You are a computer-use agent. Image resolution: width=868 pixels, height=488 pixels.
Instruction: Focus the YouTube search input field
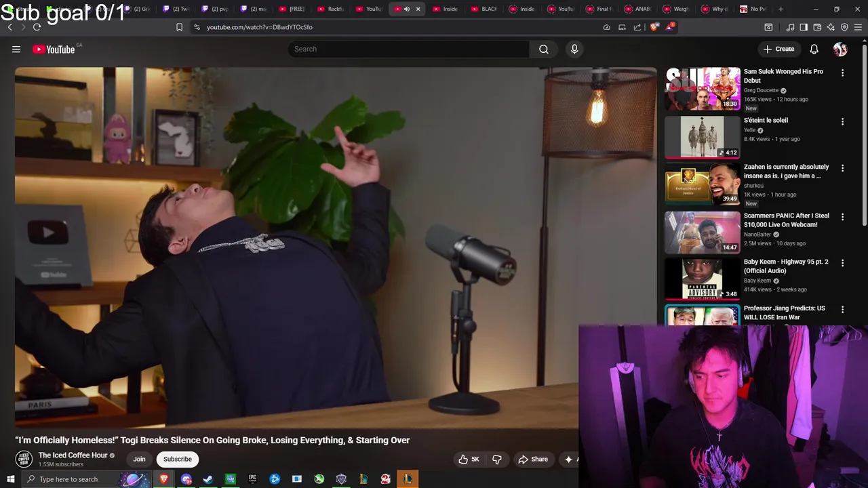[409, 49]
